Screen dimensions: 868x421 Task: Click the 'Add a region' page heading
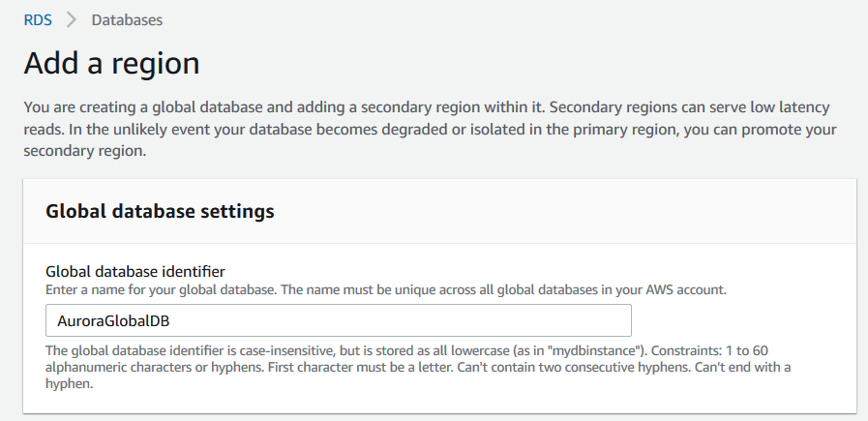click(111, 64)
